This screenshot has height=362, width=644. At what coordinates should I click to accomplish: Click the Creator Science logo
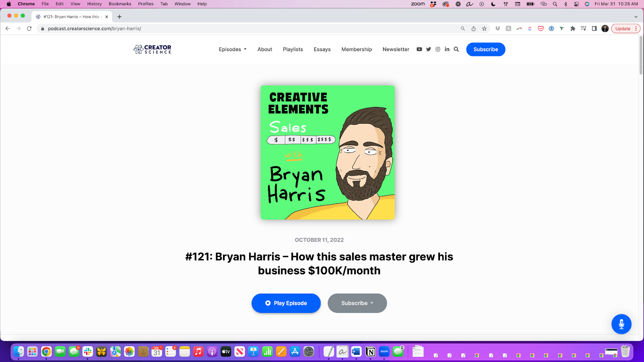[x=153, y=49]
